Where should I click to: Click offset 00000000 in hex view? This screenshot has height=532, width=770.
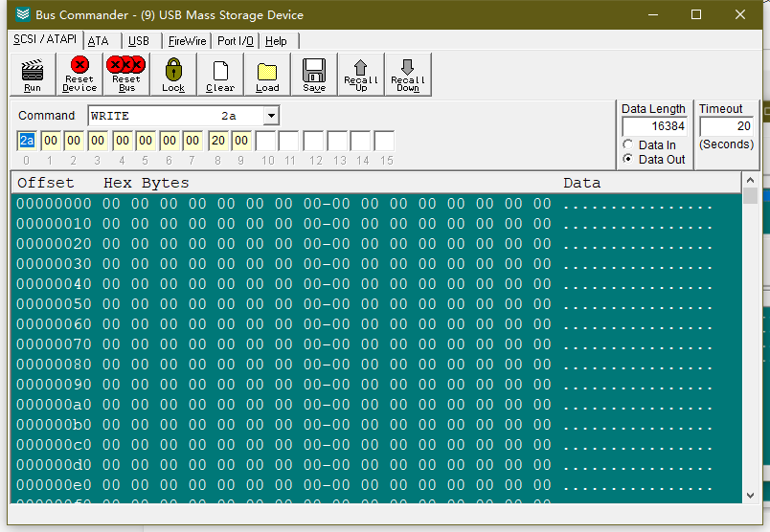click(54, 204)
